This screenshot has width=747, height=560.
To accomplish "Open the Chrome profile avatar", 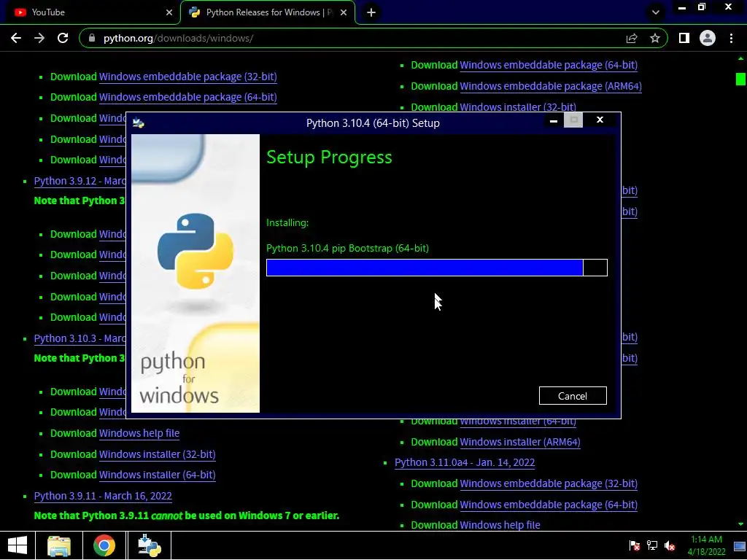I will (x=708, y=38).
